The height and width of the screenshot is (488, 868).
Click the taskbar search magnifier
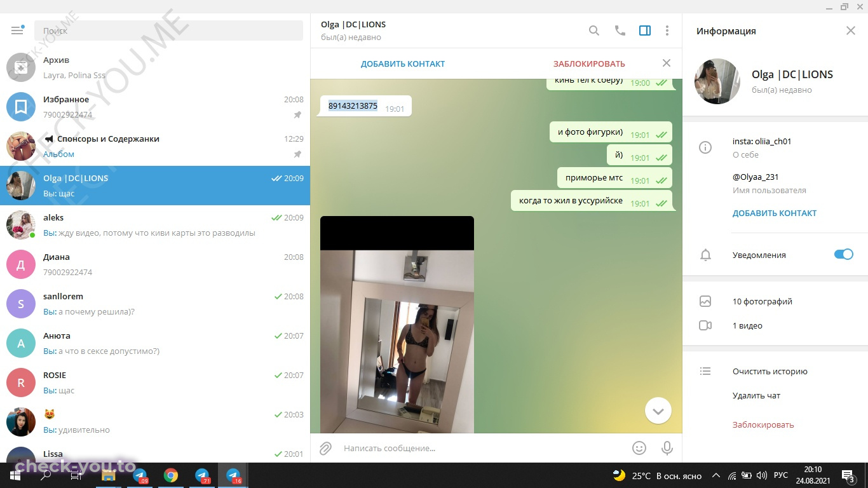coord(46,475)
